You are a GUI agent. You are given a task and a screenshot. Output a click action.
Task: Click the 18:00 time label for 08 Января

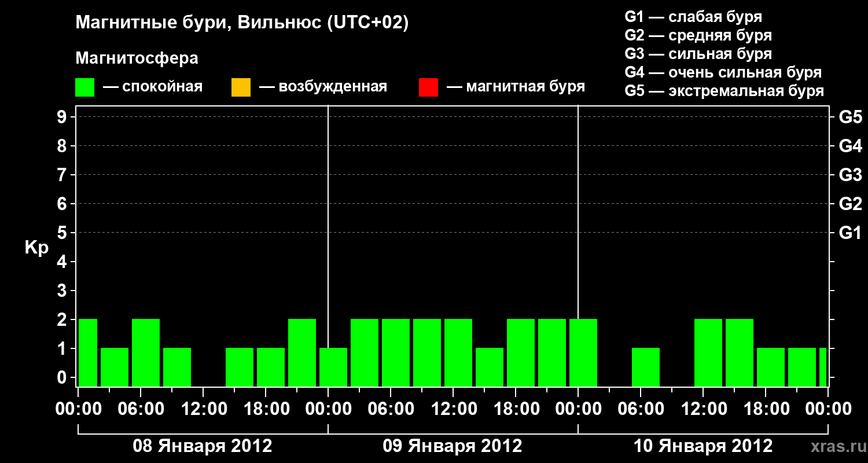point(266,409)
